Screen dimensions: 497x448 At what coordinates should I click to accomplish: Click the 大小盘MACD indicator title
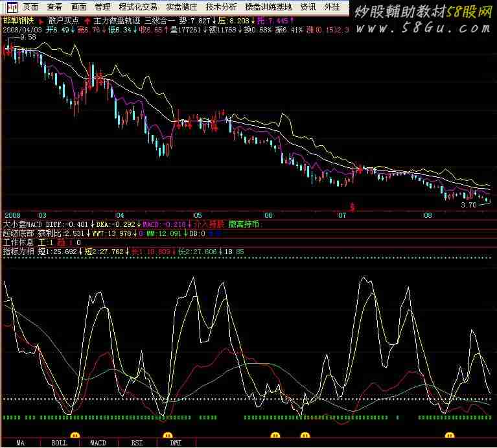click(x=23, y=224)
